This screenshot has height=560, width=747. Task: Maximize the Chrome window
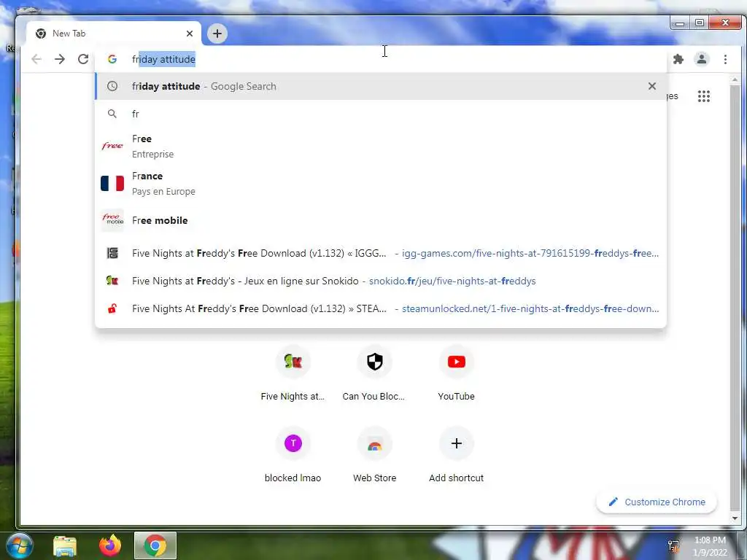700,23
